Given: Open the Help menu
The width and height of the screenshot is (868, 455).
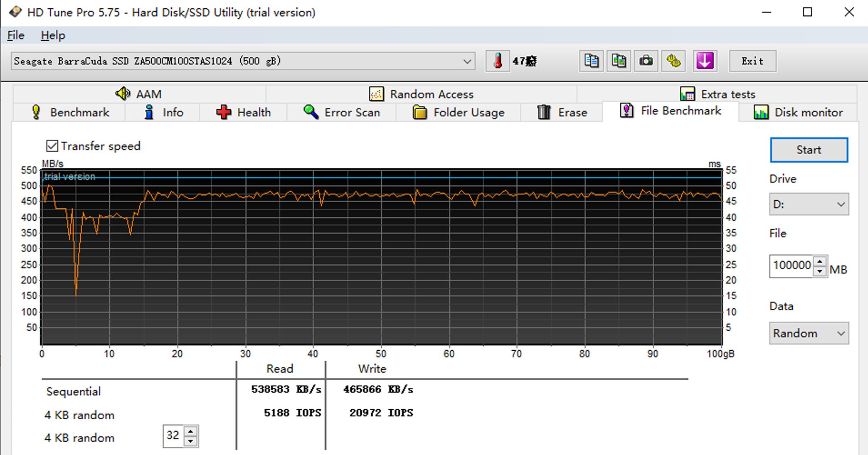Looking at the screenshot, I should [53, 35].
